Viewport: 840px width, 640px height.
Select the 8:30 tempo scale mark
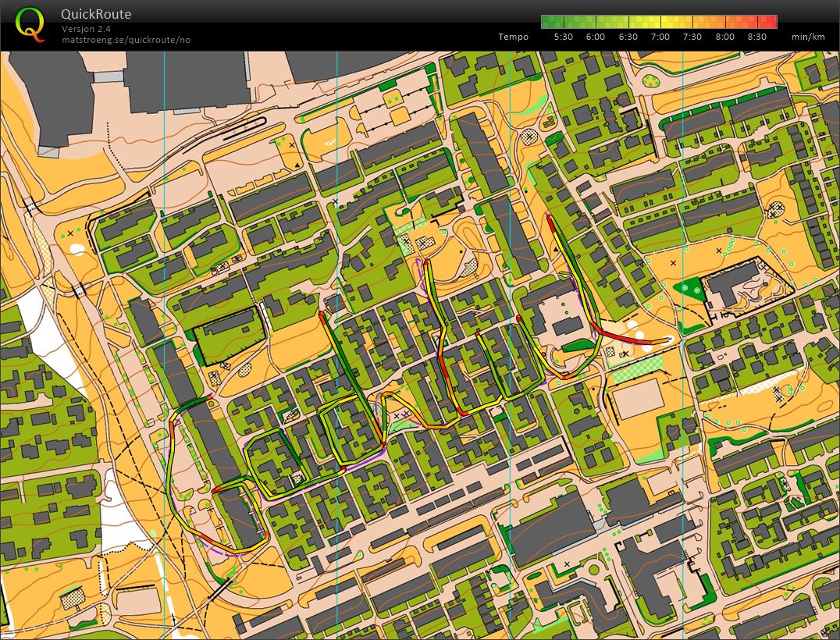[x=756, y=37]
